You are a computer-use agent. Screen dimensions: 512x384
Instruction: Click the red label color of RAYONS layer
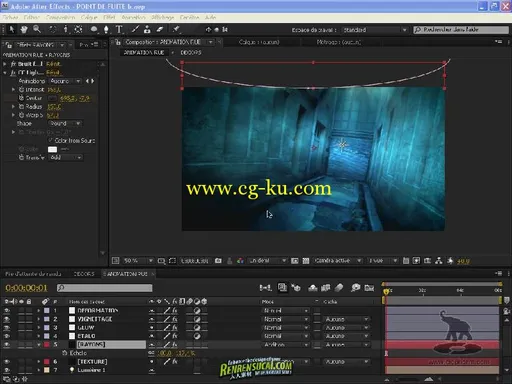(47, 344)
